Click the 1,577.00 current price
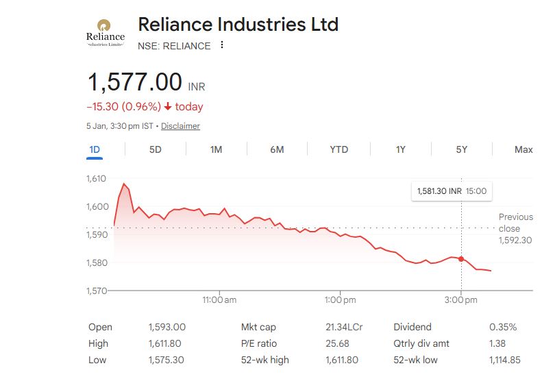This screenshot has height=392, width=542. pos(134,82)
